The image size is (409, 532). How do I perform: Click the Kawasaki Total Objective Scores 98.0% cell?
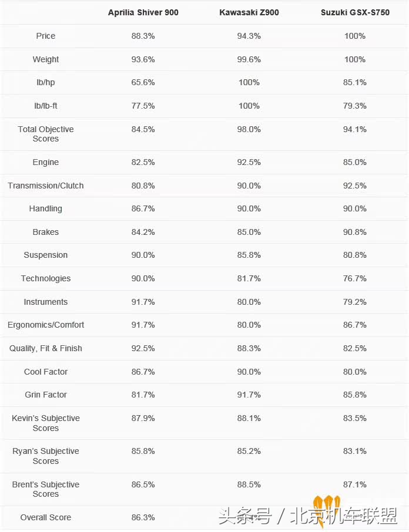pyautogui.click(x=249, y=129)
